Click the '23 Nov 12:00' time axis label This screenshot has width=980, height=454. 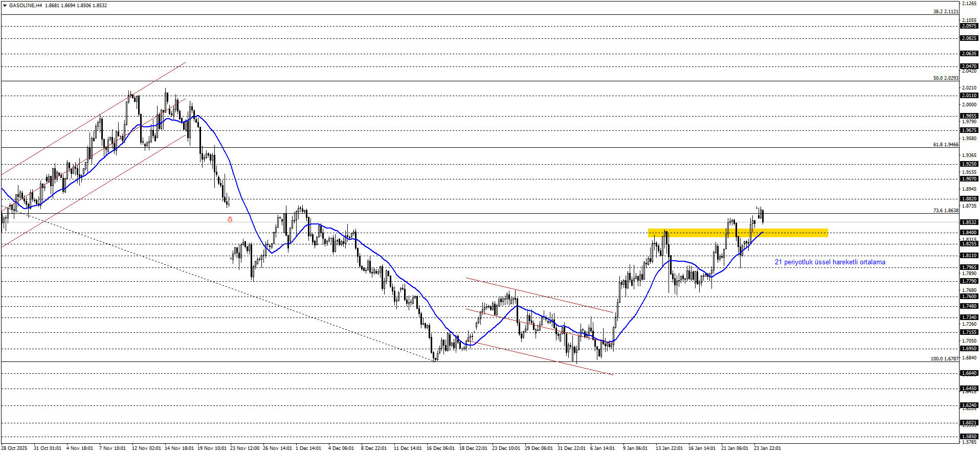pos(244,448)
